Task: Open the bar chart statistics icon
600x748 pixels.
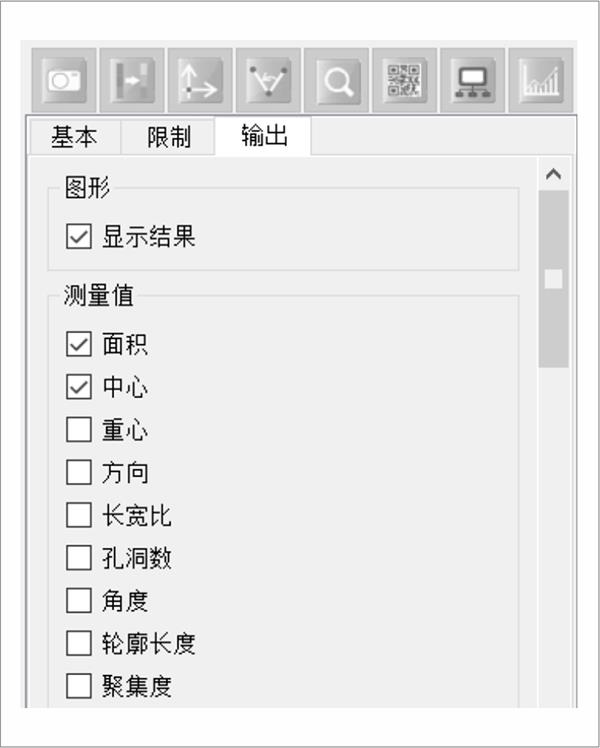Action: point(541,81)
